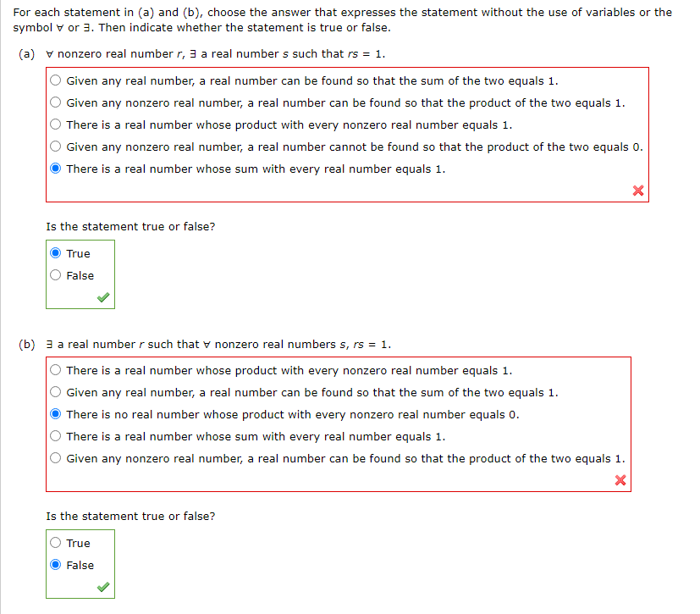Mark True for statement (b)

[x=54, y=542]
